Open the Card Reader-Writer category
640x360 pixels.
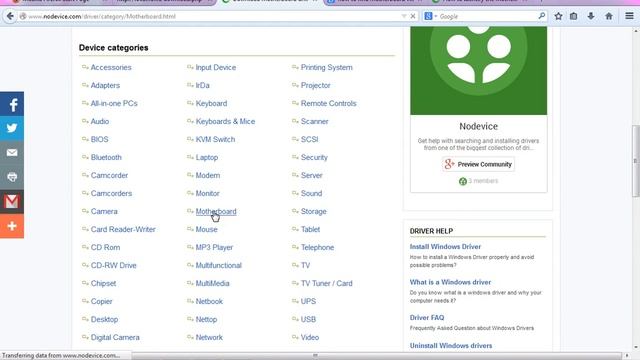(123, 229)
